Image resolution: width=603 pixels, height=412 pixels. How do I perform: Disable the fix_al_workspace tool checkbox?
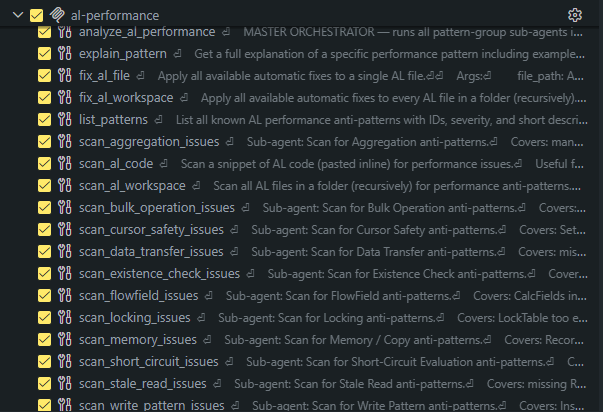[x=44, y=98]
